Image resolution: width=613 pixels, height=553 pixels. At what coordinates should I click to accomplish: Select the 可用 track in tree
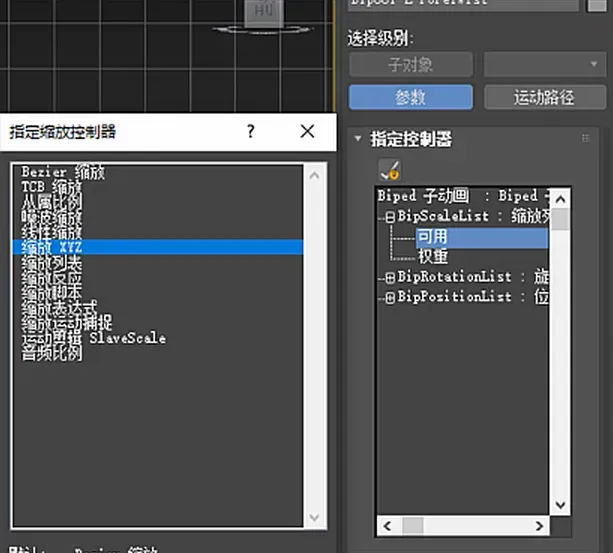click(x=433, y=237)
